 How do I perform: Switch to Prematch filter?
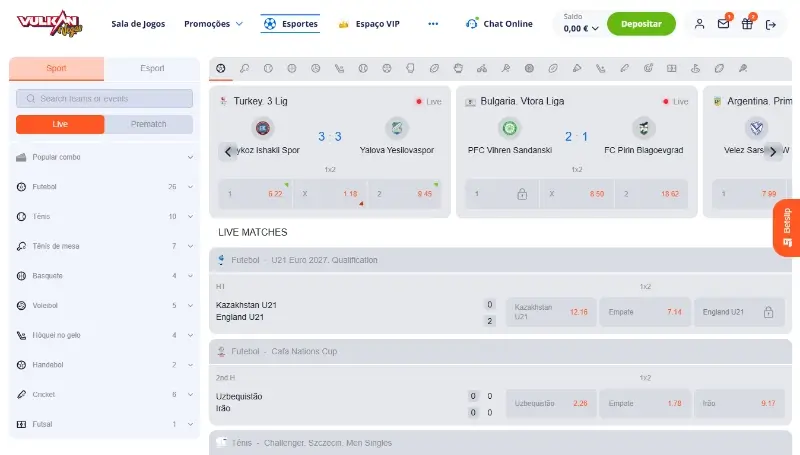point(148,124)
